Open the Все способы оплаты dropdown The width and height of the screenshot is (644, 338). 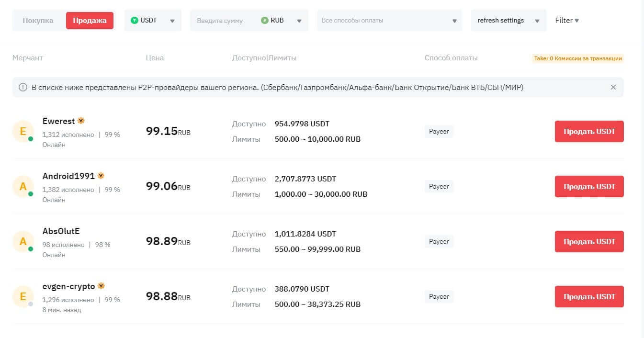click(x=389, y=21)
